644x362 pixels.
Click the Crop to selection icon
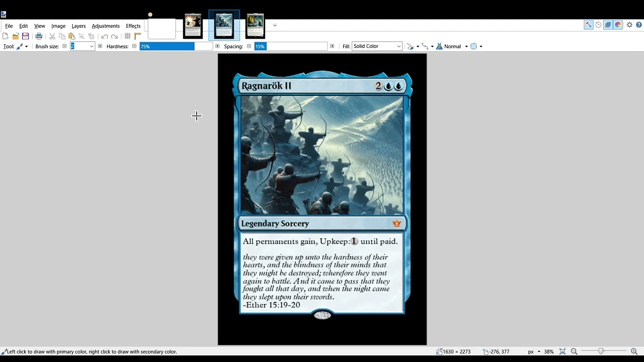[82, 36]
